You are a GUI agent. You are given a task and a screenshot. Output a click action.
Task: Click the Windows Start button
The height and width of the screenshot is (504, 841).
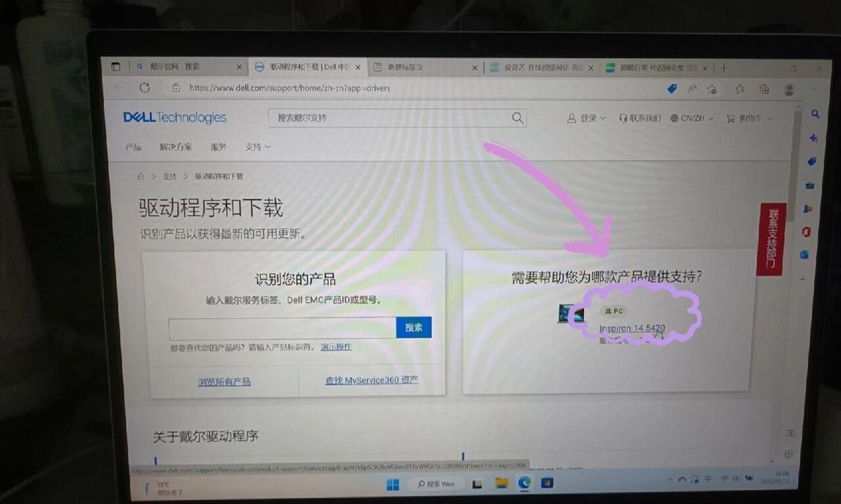(x=393, y=485)
